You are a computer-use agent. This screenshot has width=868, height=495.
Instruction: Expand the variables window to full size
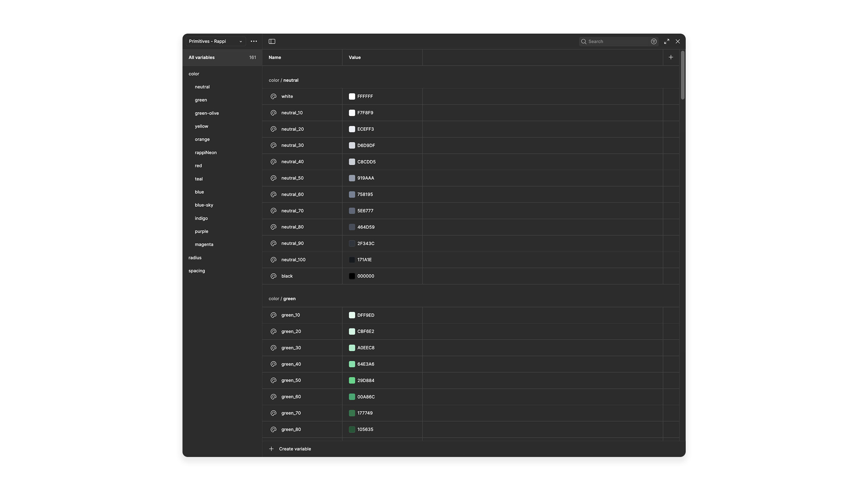[666, 41]
